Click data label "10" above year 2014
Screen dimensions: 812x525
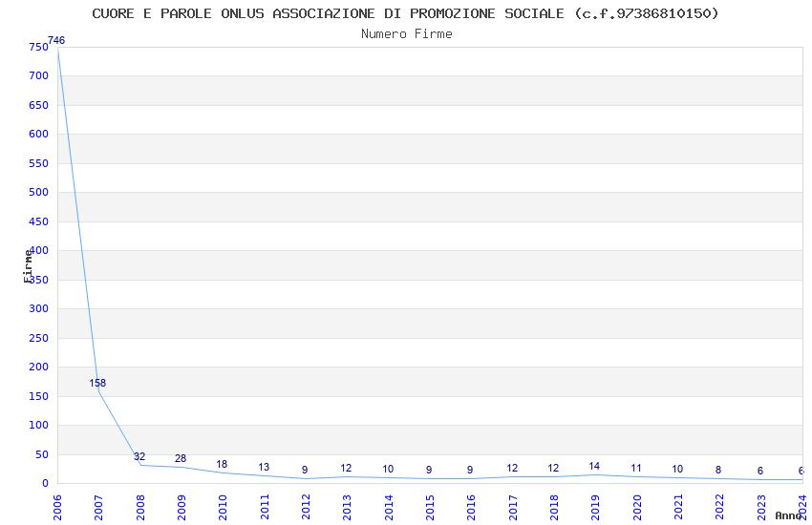(x=388, y=469)
